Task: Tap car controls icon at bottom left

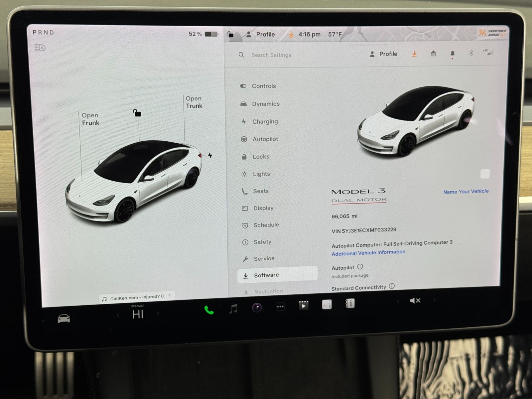Action: tap(64, 319)
